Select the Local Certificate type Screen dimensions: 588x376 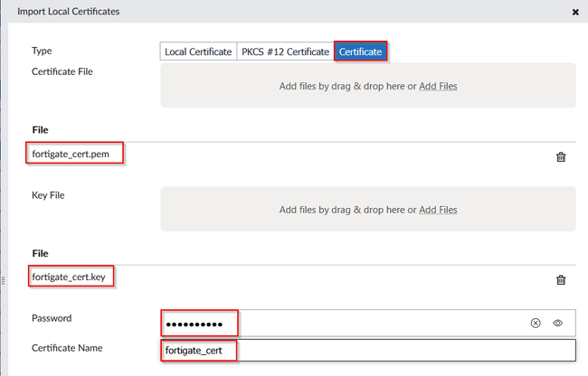[198, 52]
